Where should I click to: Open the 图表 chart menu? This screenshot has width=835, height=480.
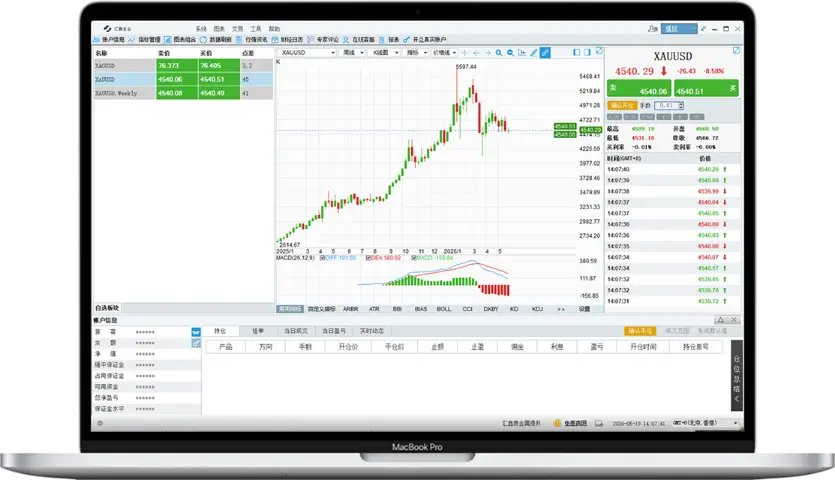219,29
